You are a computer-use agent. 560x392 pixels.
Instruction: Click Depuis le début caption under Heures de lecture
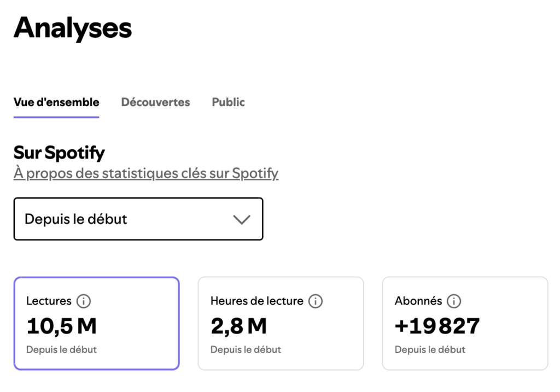tap(246, 349)
